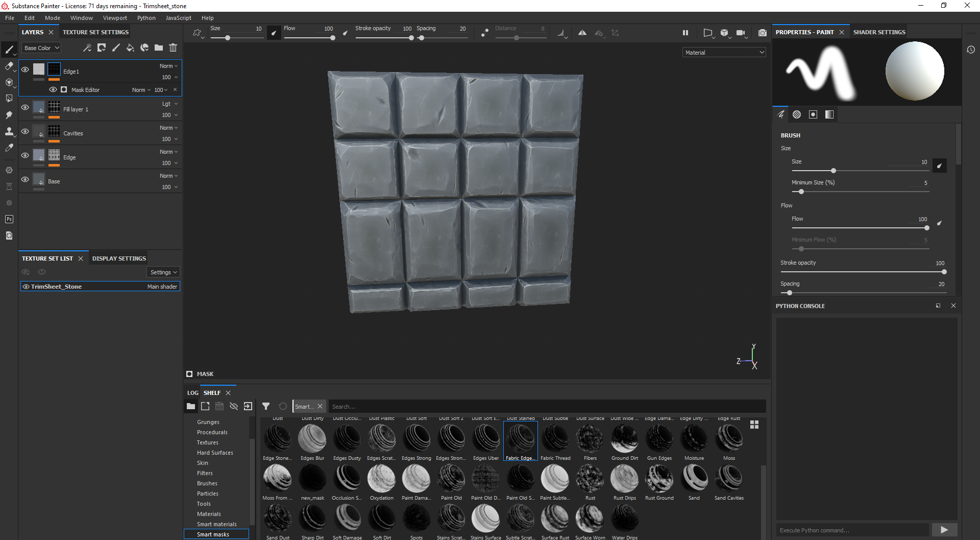Screen dimensions: 980x540
Task: Open the File menu
Action: click(x=10, y=18)
